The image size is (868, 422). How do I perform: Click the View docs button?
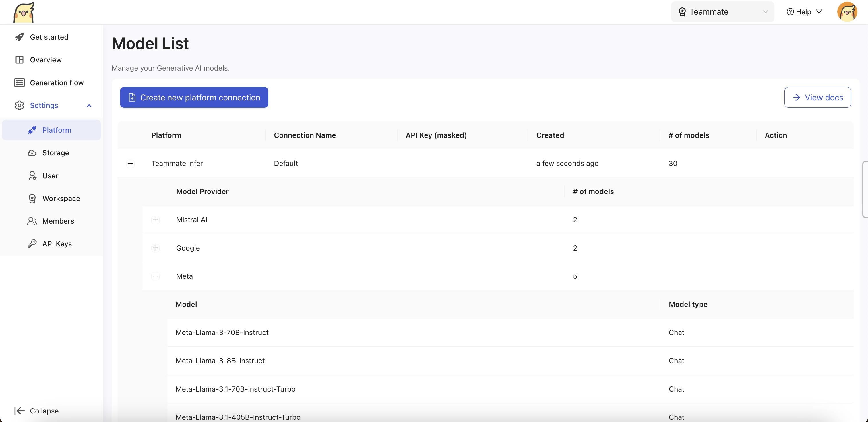(x=817, y=97)
